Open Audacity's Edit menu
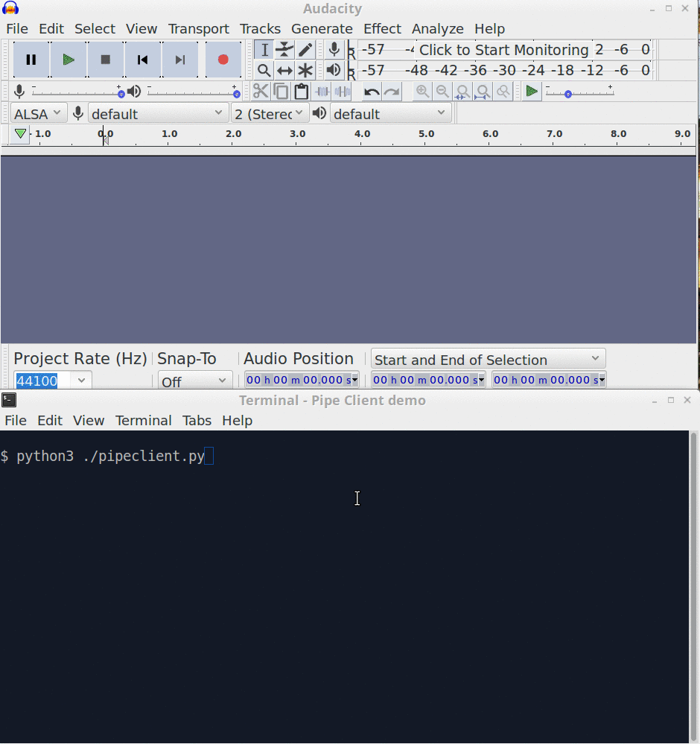Image resolution: width=700 pixels, height=744 pixels. tap(51, 29)
